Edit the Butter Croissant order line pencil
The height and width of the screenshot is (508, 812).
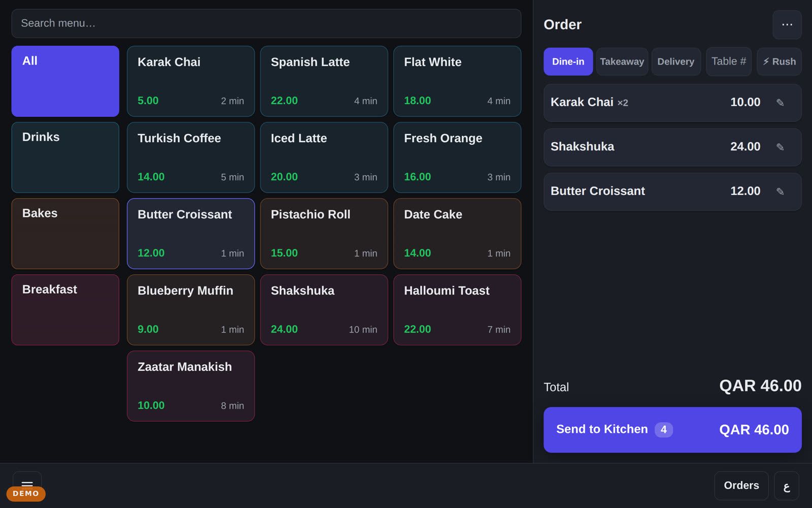780,192
